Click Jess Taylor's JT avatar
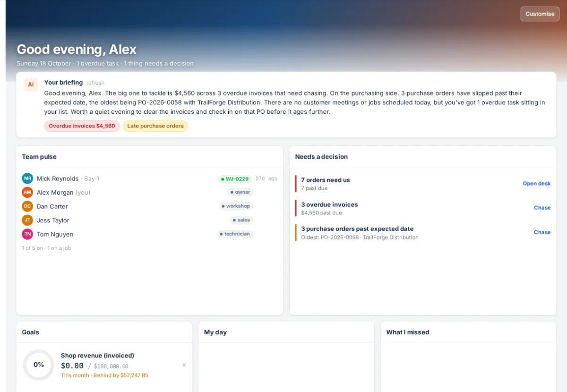 [27, 220]
